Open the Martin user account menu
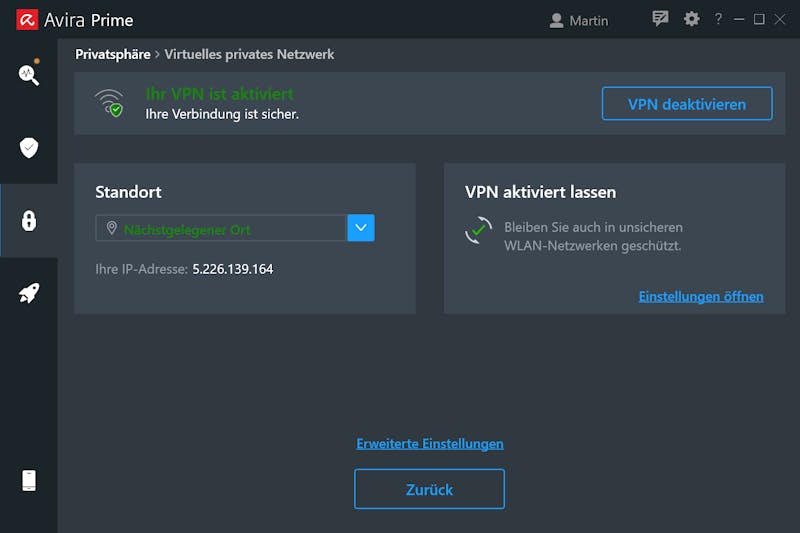 click(x=579, y=20)
